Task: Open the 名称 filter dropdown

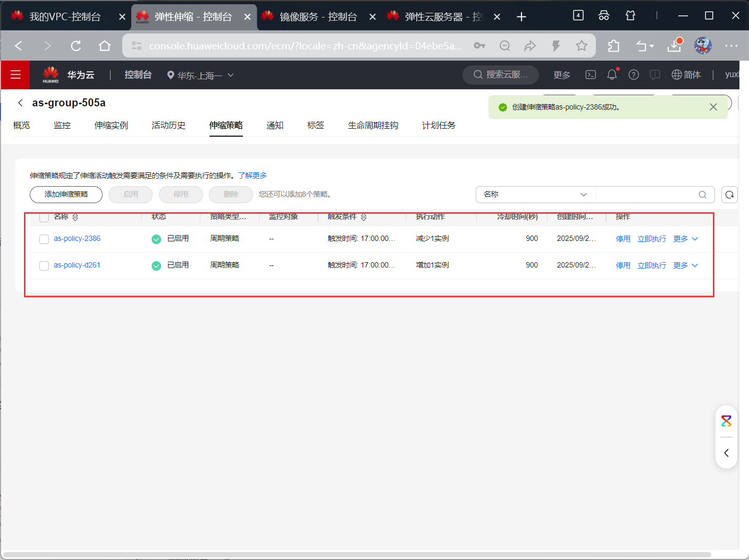Action: [535, 195]
